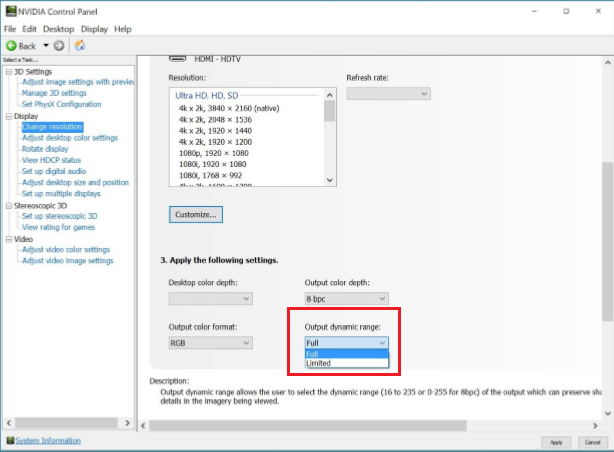Image resolution: width=614 pixels, height=452 pixels.
Task: Open the Back history dropdown arrow
Action: [46, 45]
